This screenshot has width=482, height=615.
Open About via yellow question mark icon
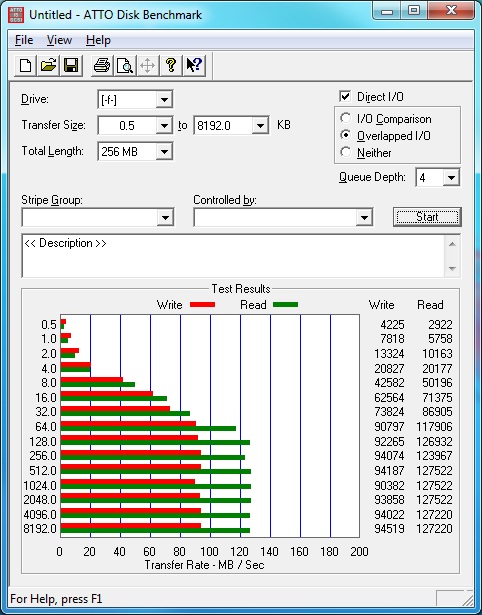[x=171, y=65]
